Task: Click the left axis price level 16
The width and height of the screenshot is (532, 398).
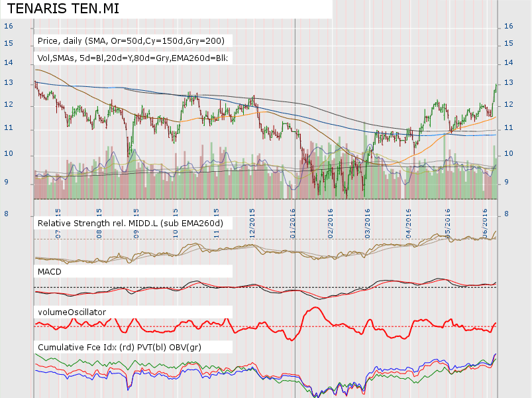Action: point(9,26)
